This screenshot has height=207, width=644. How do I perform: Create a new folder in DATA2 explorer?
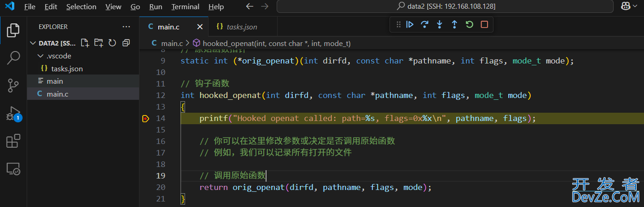[99, 43]
